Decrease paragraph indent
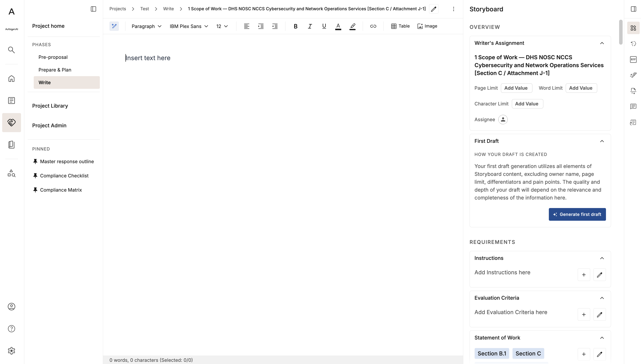This screenshot has width=641, height=364. (275, 26)
